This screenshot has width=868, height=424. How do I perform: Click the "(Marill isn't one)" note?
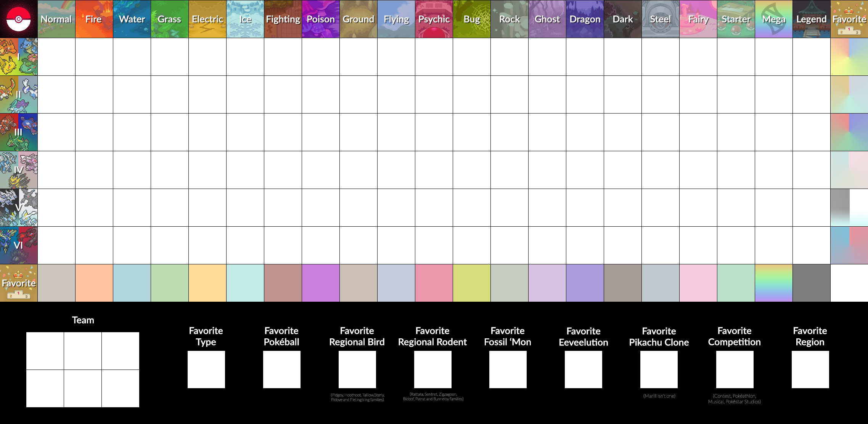pyautogui.click(x=659, y=396)
